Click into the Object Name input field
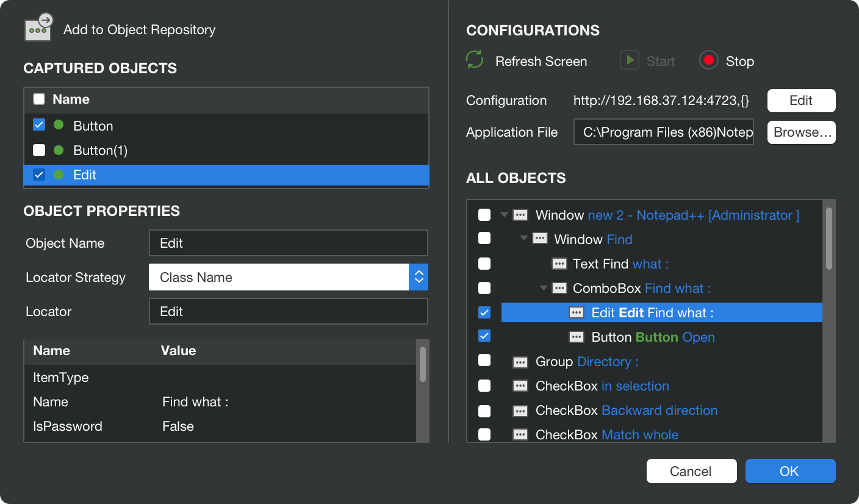Viewport: 859px width, 504px height. tap(288, 243)
